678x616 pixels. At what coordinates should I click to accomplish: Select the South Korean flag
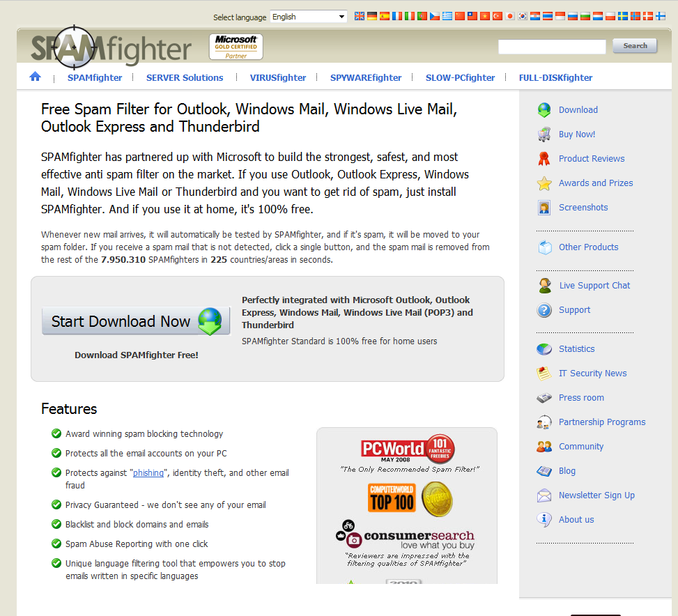(523, 17)
